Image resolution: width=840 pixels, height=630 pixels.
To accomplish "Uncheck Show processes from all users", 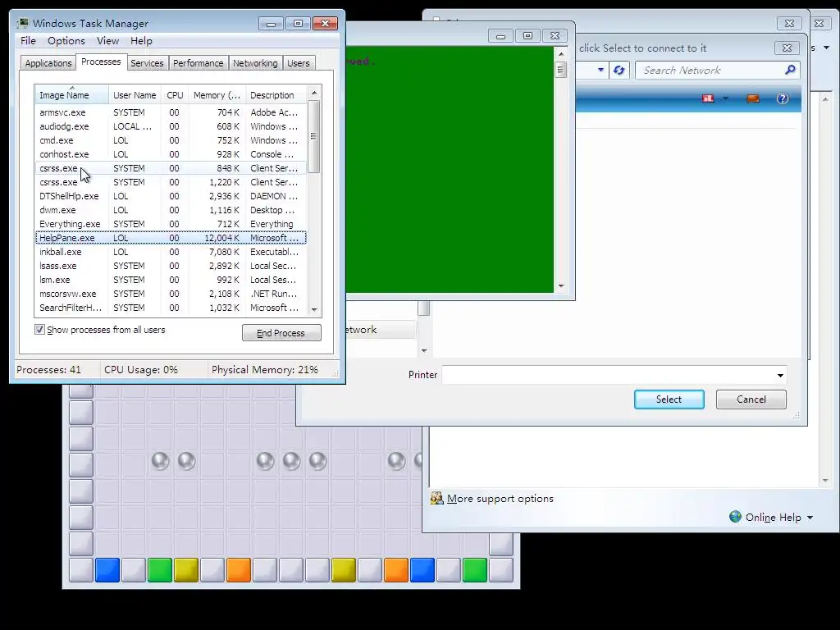I will click(39, 330).
